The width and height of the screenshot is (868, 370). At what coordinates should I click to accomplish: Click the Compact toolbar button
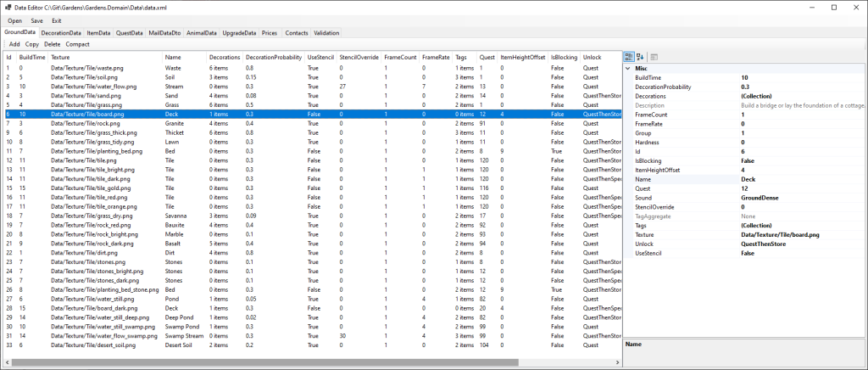click(x=77, y=44)
